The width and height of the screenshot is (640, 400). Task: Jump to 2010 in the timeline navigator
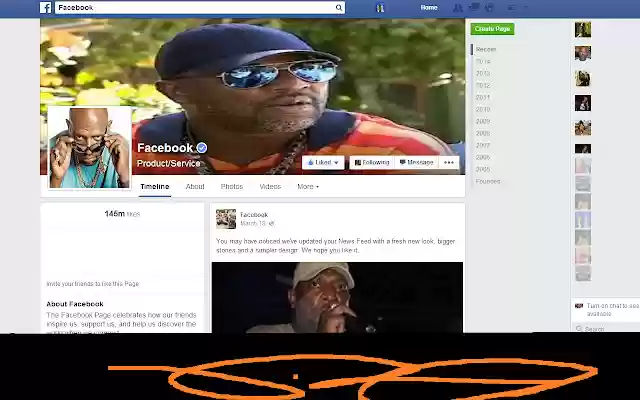pyautogui.click(x=483, y=109)
